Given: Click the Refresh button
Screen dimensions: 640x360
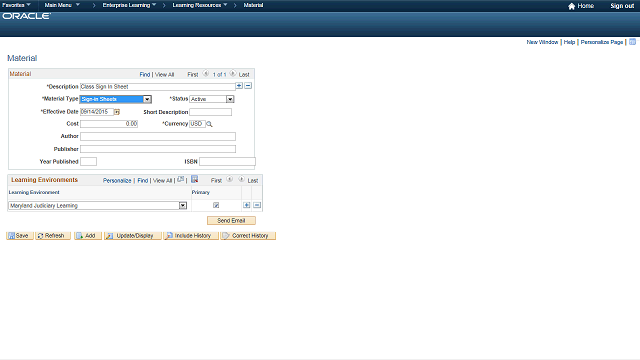Looking at the screenshot, I should point(53,236).
